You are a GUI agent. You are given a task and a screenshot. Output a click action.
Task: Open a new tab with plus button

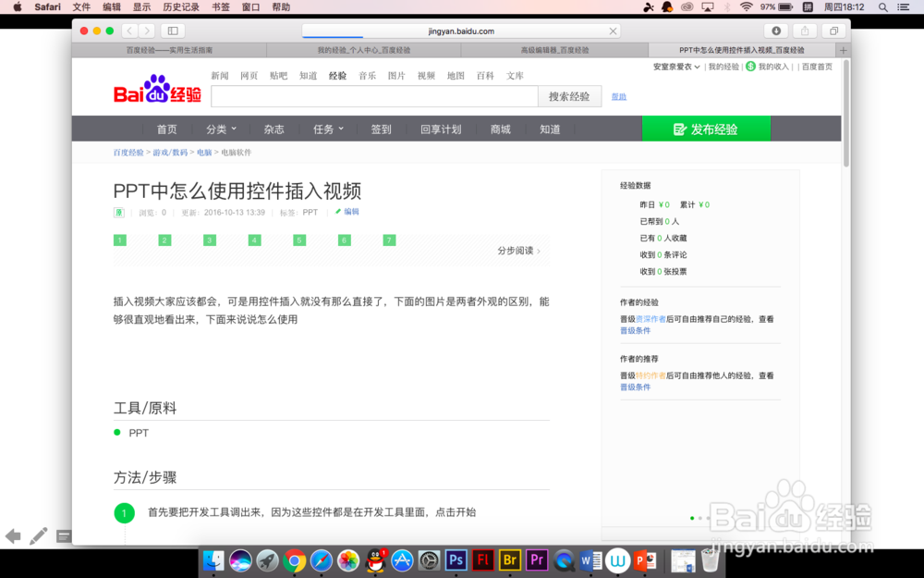[x=843, y=50]
